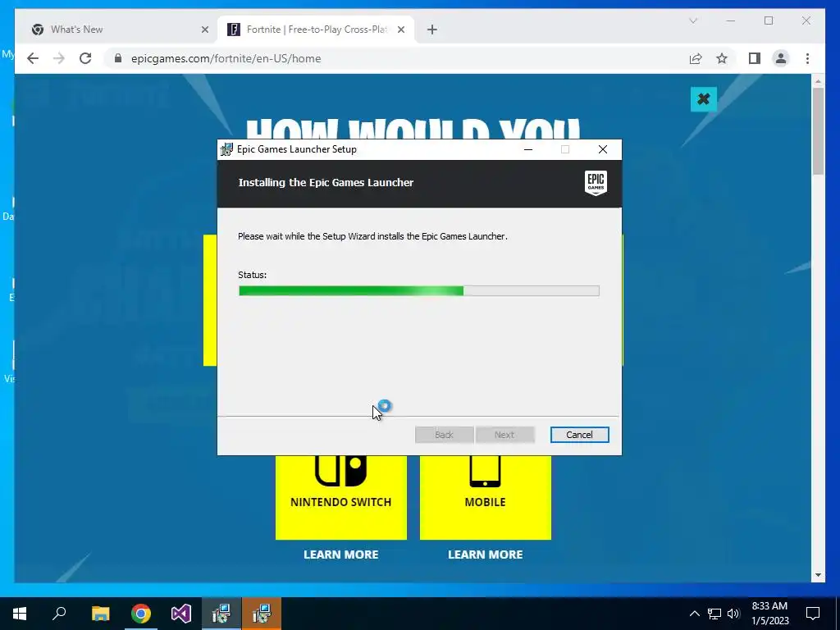Minimize the Chrome browser window
Screen dimensions: 840x630
coord(731,21)
